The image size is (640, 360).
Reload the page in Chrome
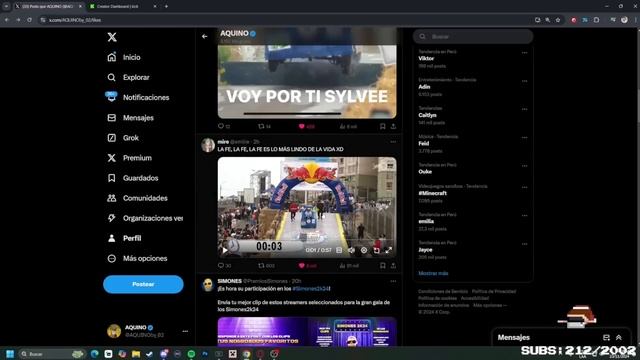coord(29,20)
